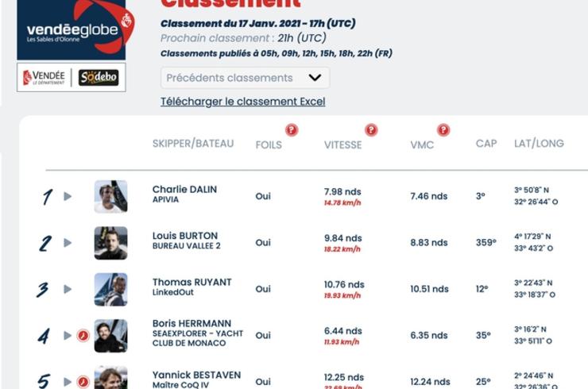Viewport: 588px width, 389px height.
Task: Click the VMC column help icon
Action: coord(443,129)
